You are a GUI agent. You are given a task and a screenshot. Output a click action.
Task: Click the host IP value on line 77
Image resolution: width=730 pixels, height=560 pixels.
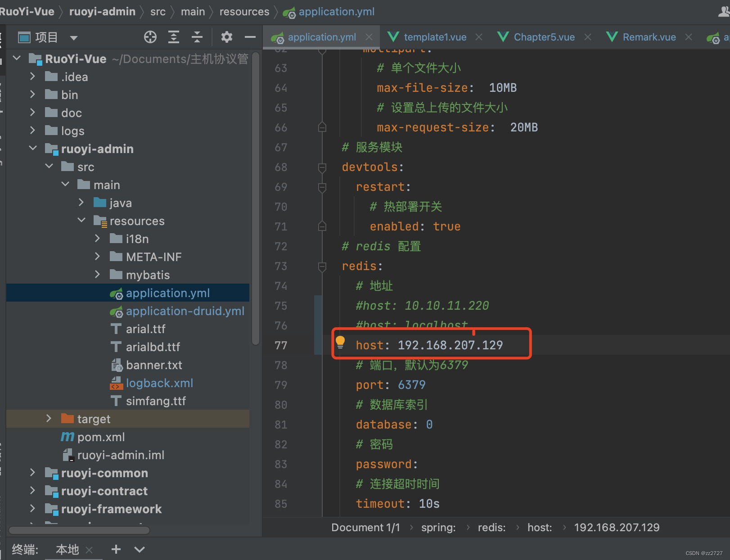450,345
